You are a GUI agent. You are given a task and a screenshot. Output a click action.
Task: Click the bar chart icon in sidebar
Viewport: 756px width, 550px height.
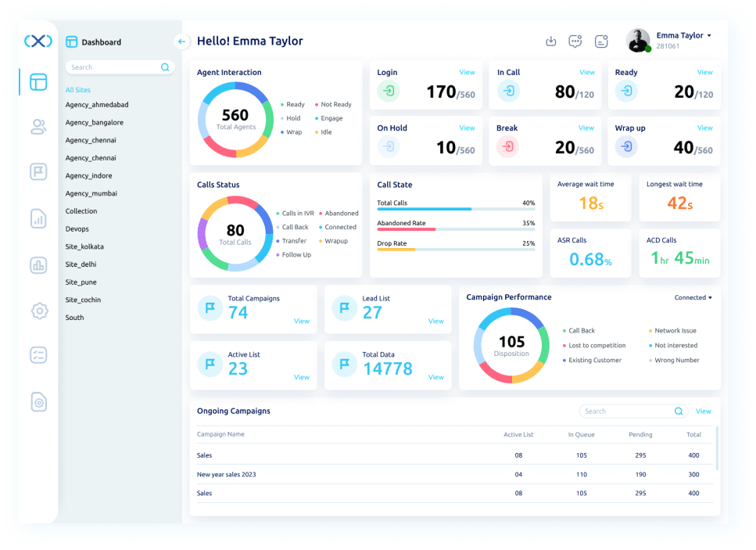[x=38, y=265]
